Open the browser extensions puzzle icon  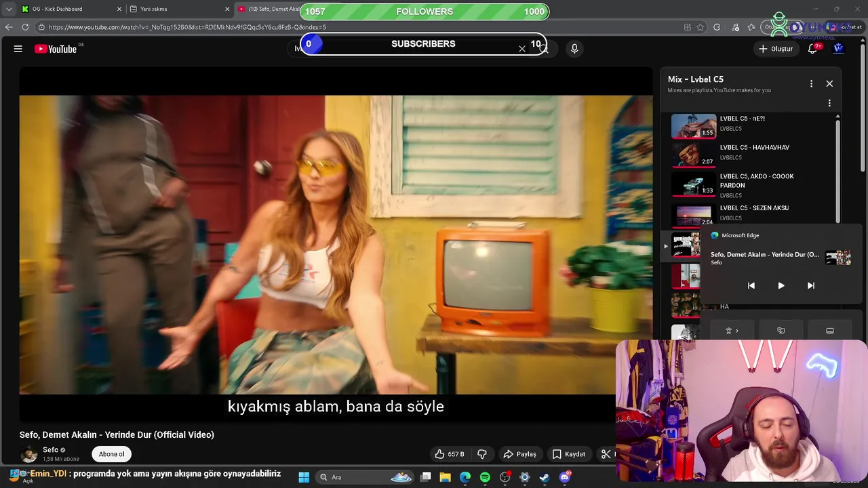[717, 27]
